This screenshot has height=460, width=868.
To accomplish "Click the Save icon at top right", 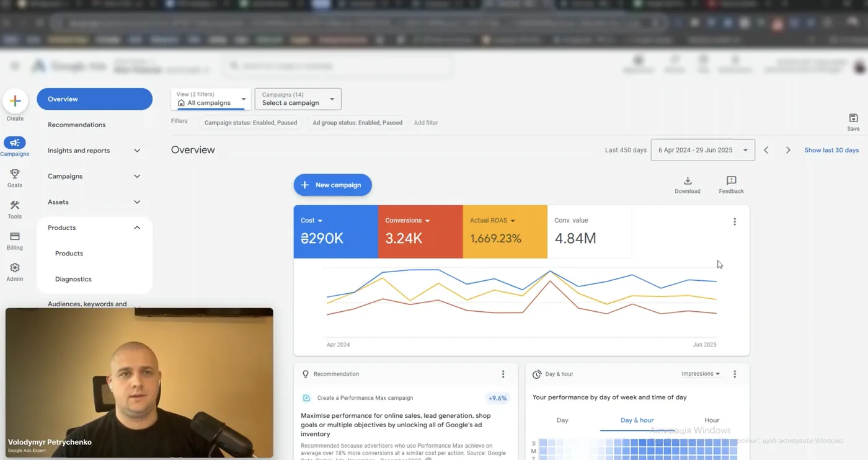I will 853,118.
